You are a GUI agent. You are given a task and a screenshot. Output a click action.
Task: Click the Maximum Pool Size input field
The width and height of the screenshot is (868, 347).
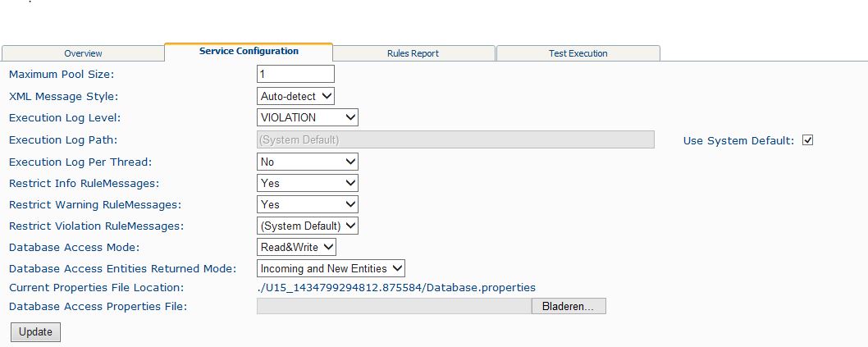coord(295,74)
